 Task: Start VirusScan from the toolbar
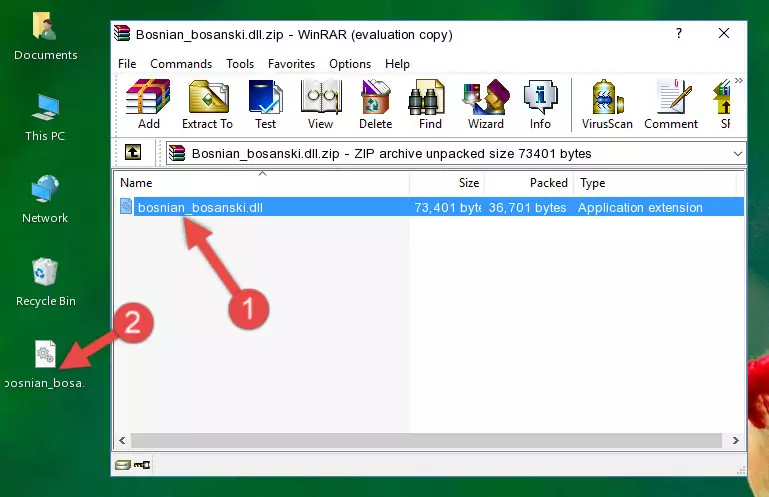click(607, 104)
